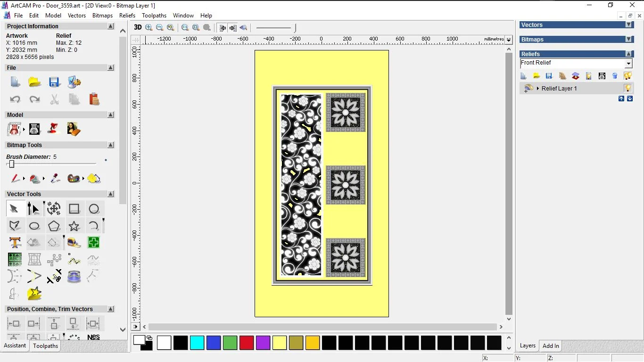Switch to 3D view
This screenshot has width=644, height=362.
(x=138, y=28)
